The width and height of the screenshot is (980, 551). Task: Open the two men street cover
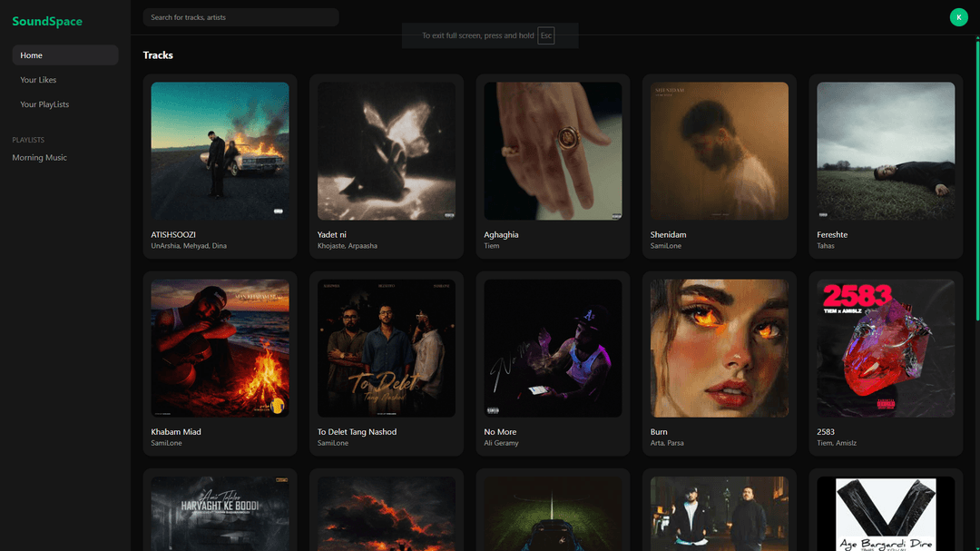tap(720, 514)
